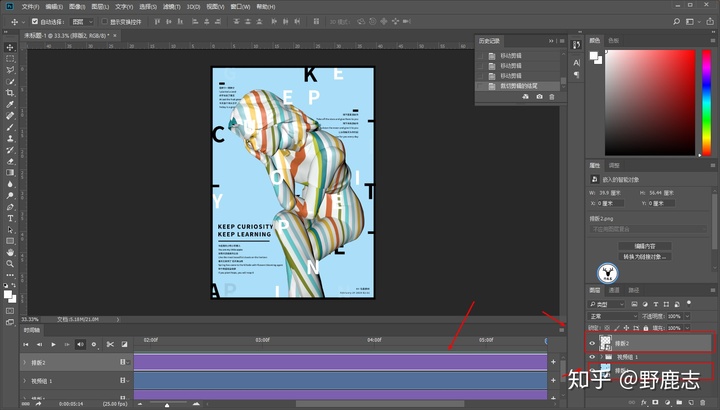720x410 pixels.
Task: Toggle history brush source for first 移动剪辑
Action: [481, 56]
